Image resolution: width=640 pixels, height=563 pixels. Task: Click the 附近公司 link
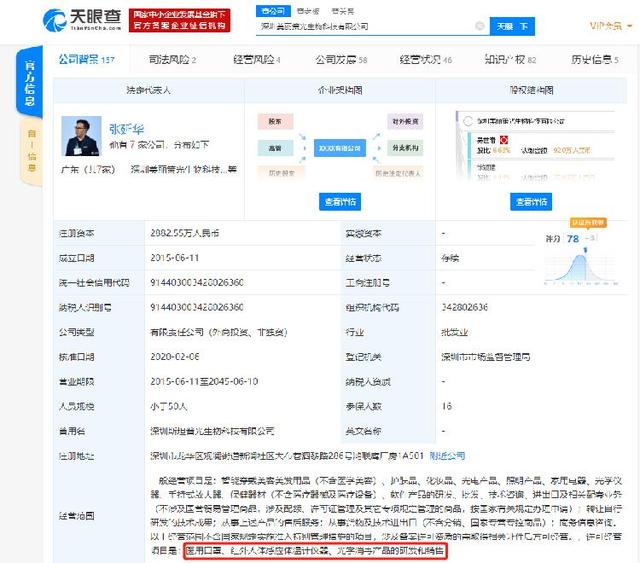point(447,456)
